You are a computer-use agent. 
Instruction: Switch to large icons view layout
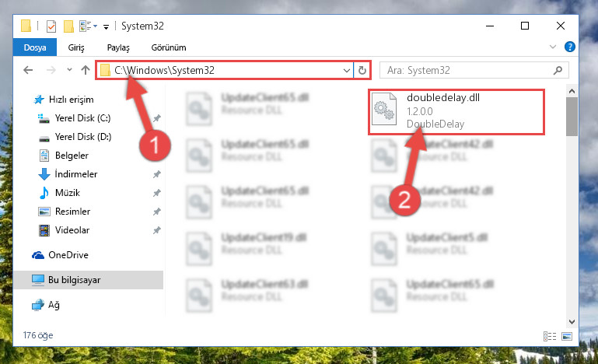coord(567,336)
